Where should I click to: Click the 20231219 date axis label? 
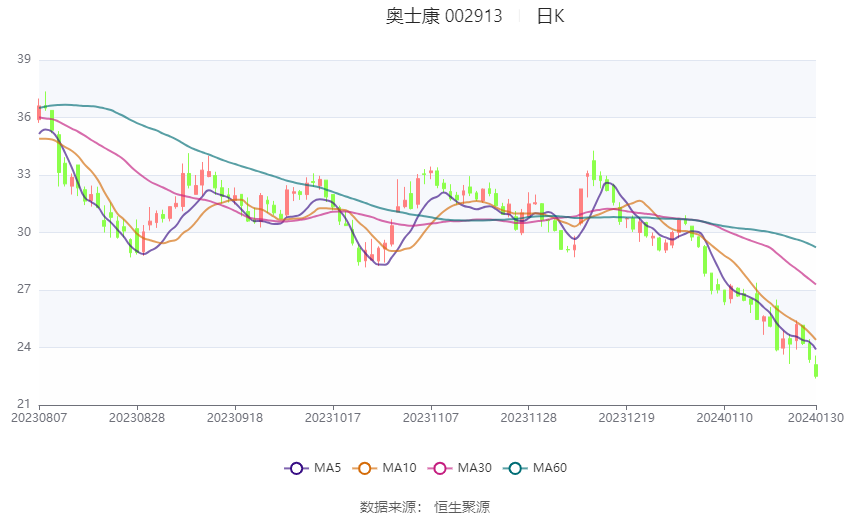[x=627, y=418]
